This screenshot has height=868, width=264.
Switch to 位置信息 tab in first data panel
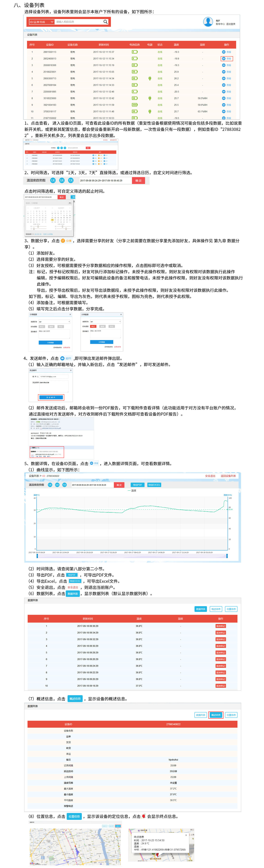(x=231, y=609)
